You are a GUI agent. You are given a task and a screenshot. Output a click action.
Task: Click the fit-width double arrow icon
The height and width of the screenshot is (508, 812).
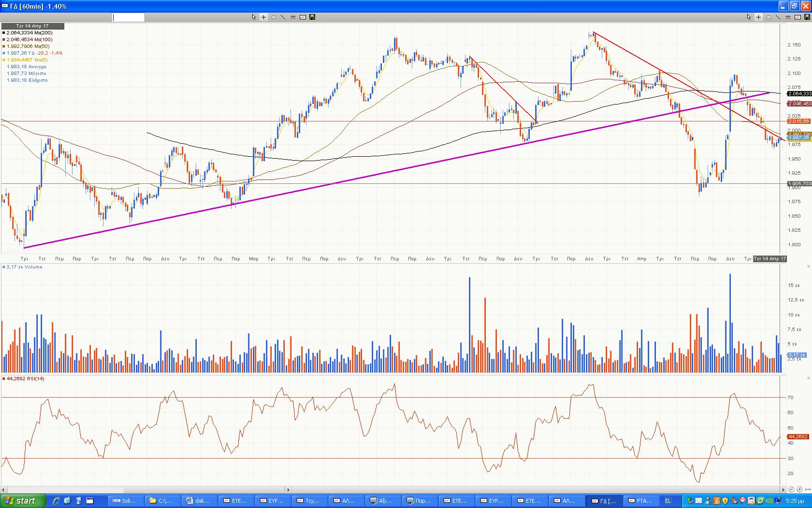[808, 490]
